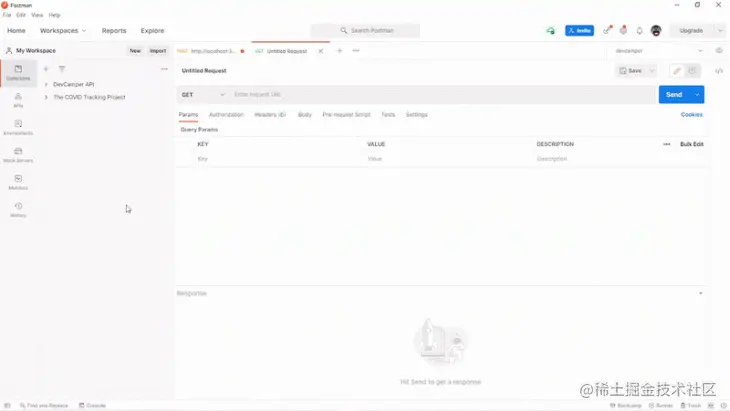This screenshot has height=411, width=730.
Task: Click the green cloud sync status icon
Action: pos(551,31)
